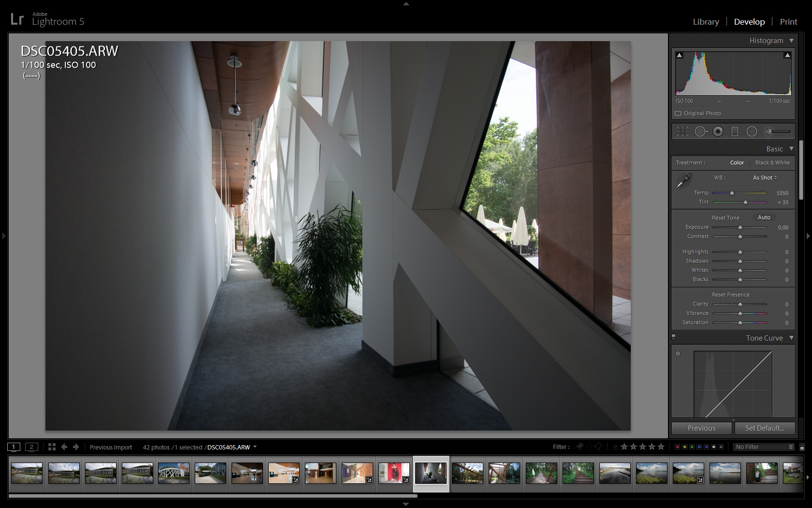Select the Graduated Filter tool

click(735, 131)
